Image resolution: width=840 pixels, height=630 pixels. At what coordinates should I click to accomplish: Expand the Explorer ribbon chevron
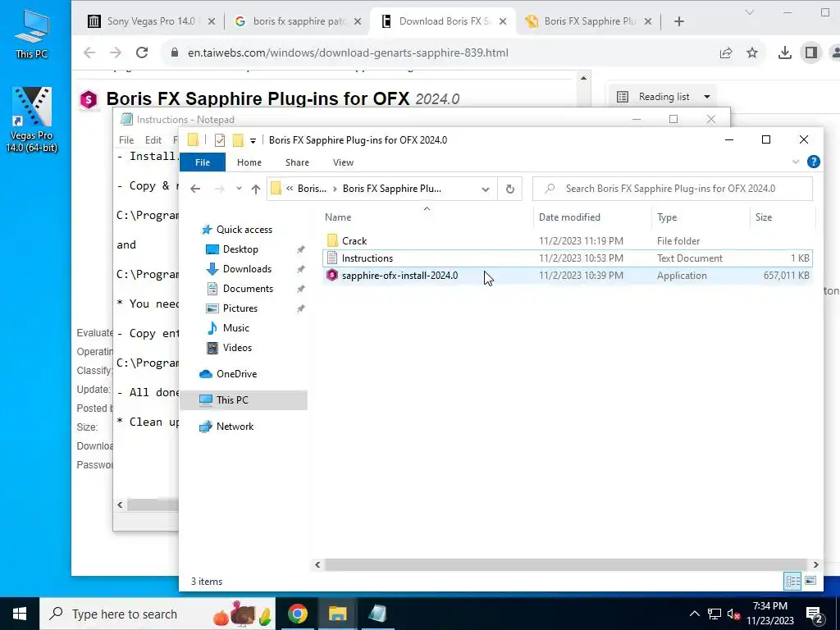[x=796, y=162]
